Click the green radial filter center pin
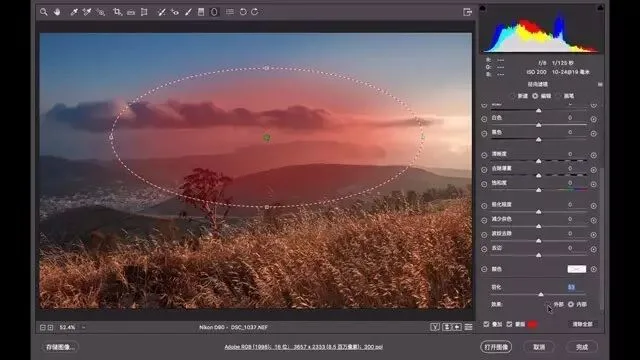Viewport: 640px width, 360px height. pos(267,138)
